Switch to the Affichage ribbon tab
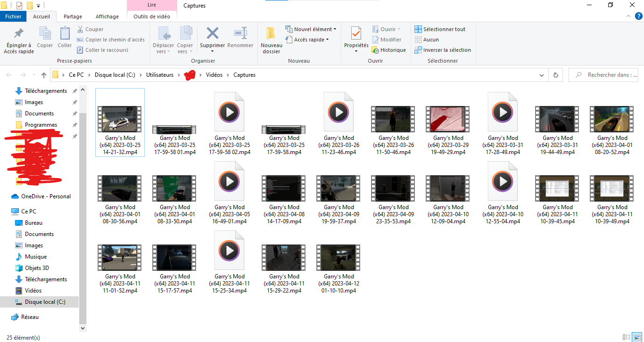The image size is (644, 342). (x=107, y=16)
